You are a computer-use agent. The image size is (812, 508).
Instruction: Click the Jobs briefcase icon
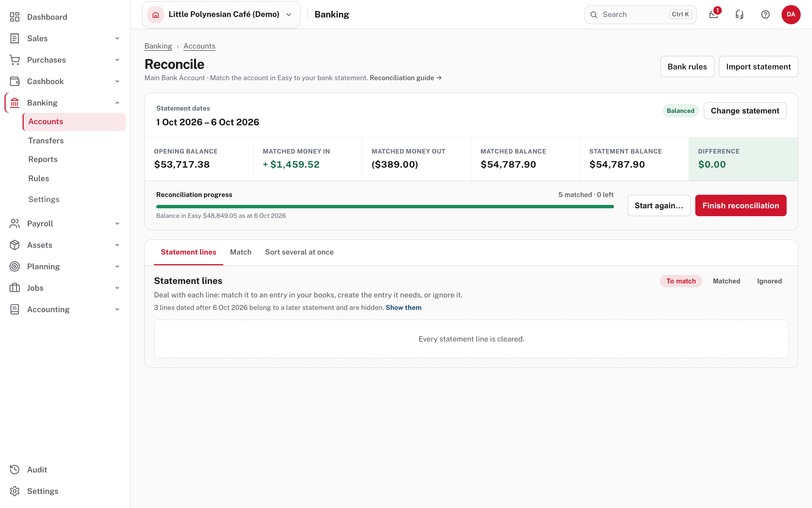(14, 288)
